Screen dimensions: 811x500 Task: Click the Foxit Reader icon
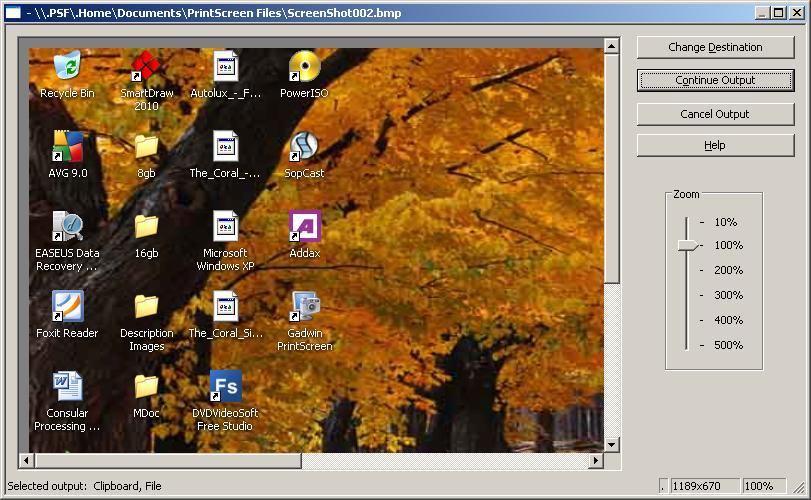click(67, 306)
